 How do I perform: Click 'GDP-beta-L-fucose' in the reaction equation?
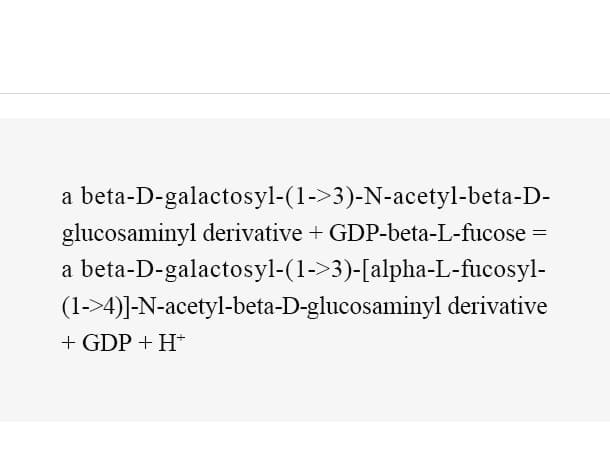(427, 233)
